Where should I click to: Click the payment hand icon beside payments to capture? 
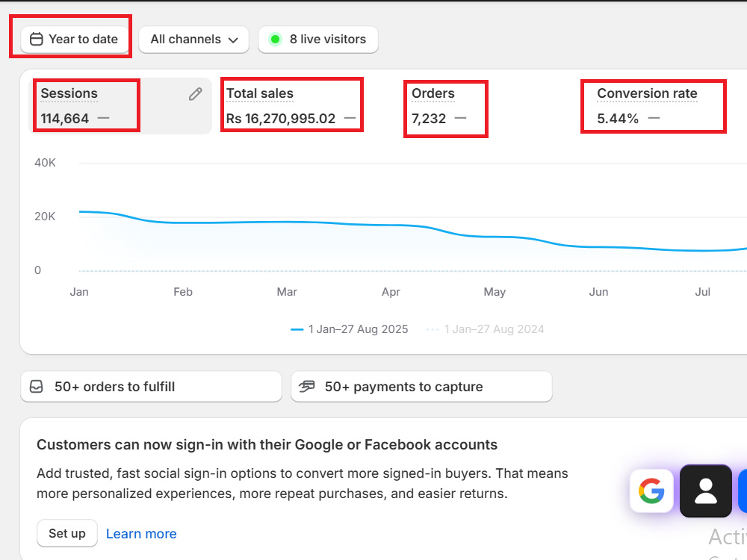tap(307, 386)
